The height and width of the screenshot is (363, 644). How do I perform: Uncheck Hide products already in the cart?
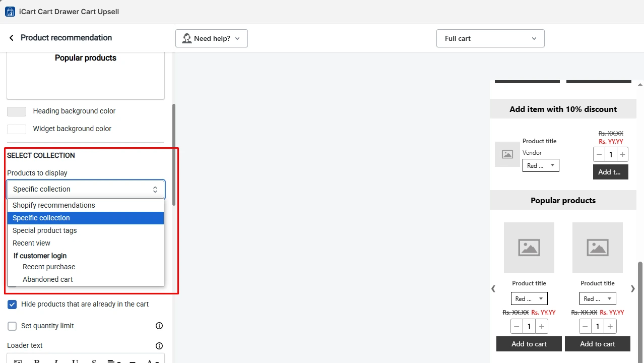pos(12,305)
